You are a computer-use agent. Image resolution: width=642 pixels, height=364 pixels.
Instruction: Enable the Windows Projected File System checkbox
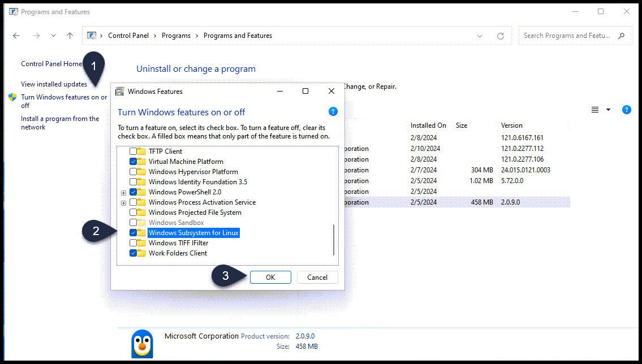[133, 213]
